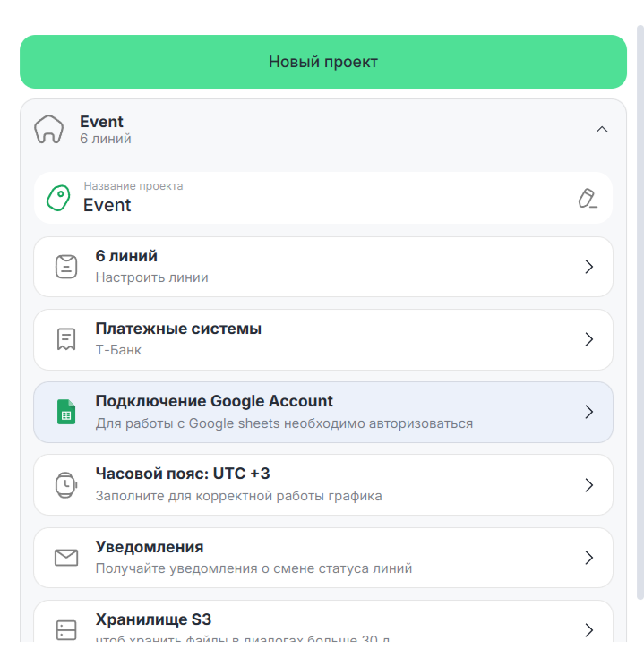The image size is (644, 666).
Task: Click the arrow on Платежные системы row
Action: pos(588,339)
